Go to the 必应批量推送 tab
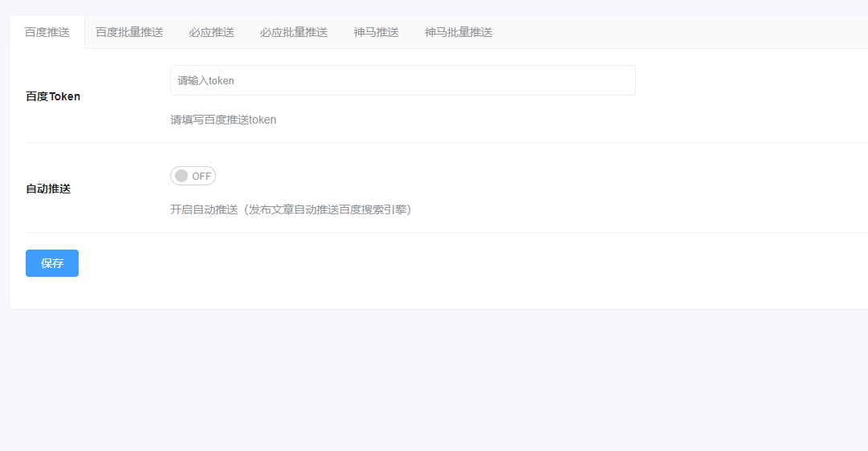The image size is (868, 451). click(293, 32)
